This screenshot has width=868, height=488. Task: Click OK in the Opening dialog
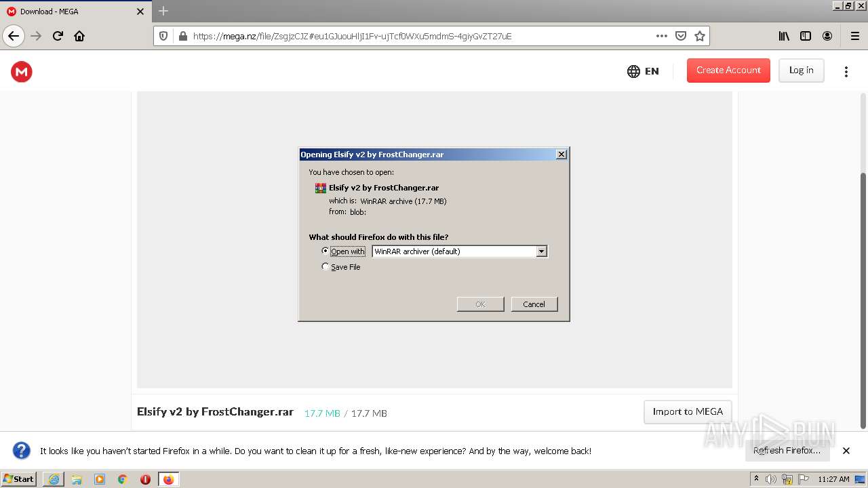tap(480, 304)
